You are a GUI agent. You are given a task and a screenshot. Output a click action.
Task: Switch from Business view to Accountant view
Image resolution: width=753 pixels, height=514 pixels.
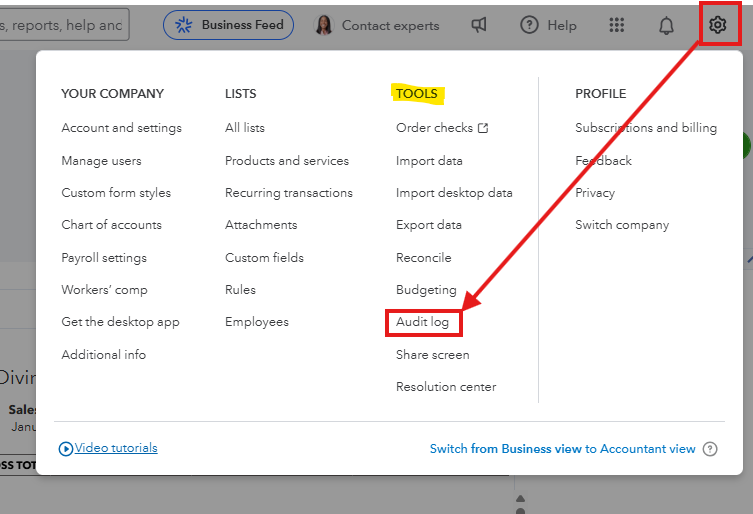[x=562, y=449]
